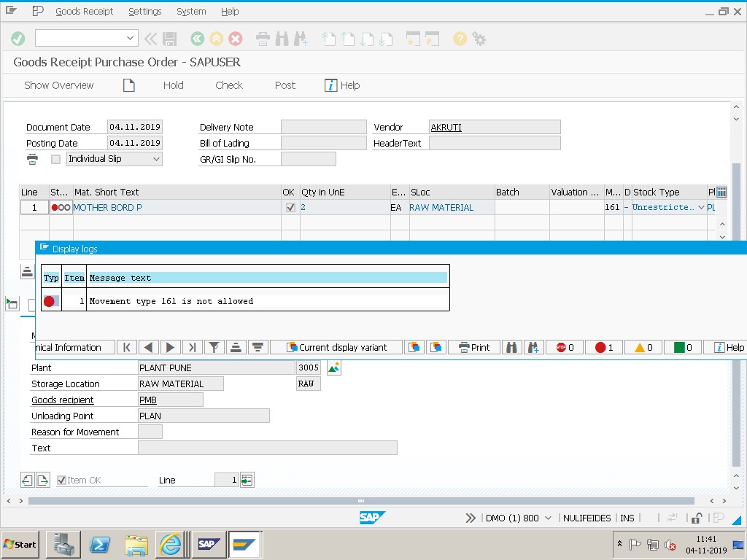Click the table settings icon beside Stock Type column
The width and height of the screenshot is (747, 560).
tap(721, 192)
